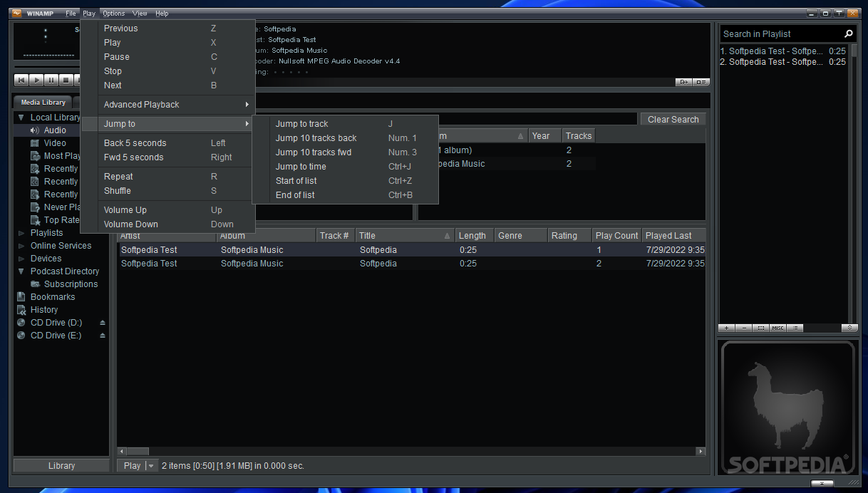Sort by Play Count column header
Viewport: 868px width, 493px height.
616,236
